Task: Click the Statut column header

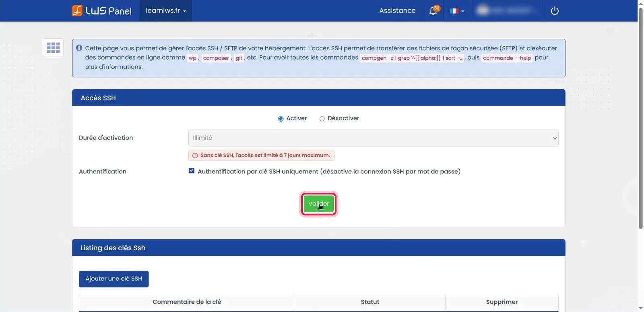Action: [x=370, y=302]
